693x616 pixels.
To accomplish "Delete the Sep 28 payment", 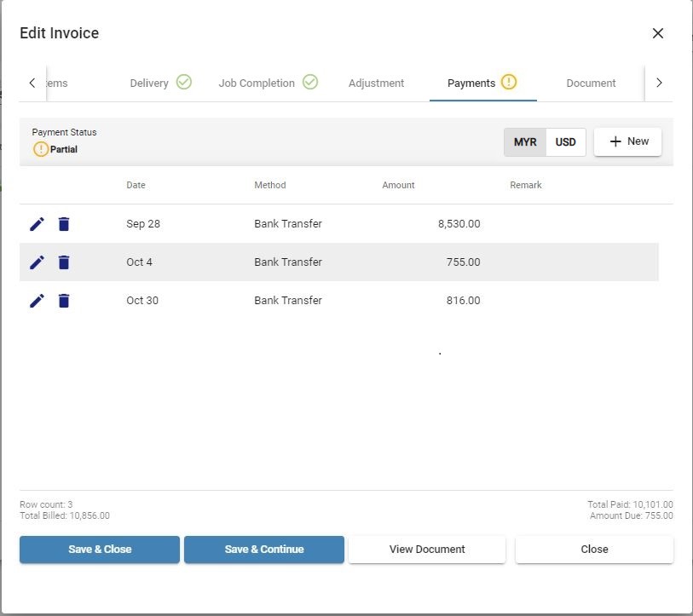I will (64, 224).
